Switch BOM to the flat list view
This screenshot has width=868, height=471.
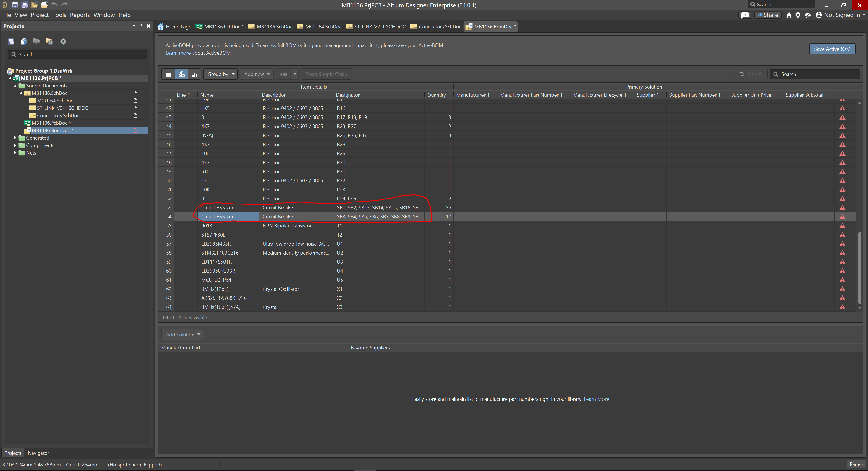168,74
